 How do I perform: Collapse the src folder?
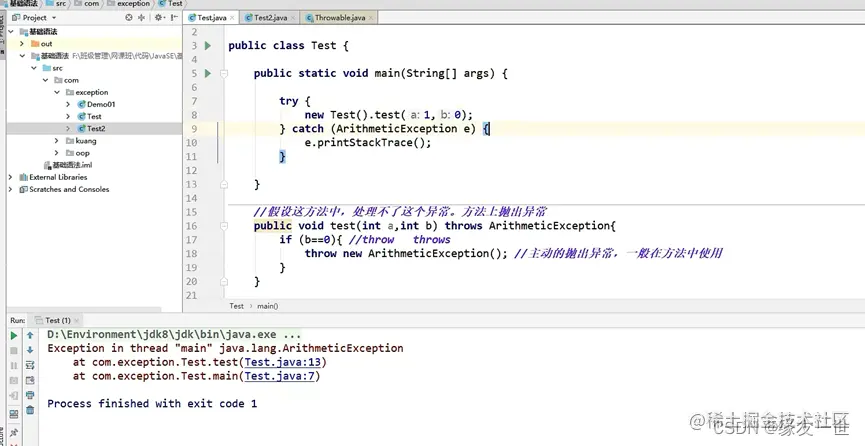click(x=34, y=68)
